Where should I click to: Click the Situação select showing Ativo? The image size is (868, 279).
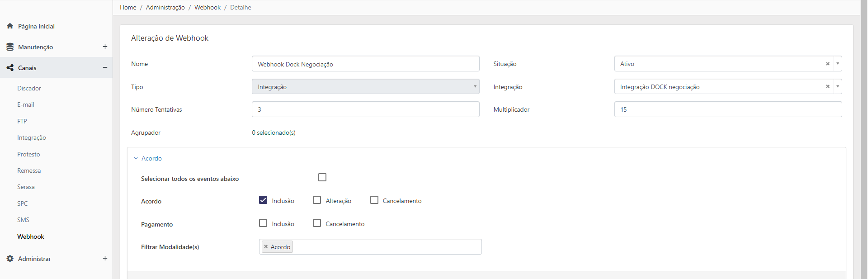pos(728,64)
